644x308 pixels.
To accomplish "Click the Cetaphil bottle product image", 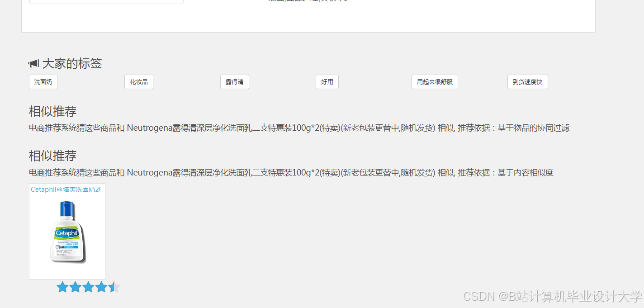I will (x=68, y=232).
